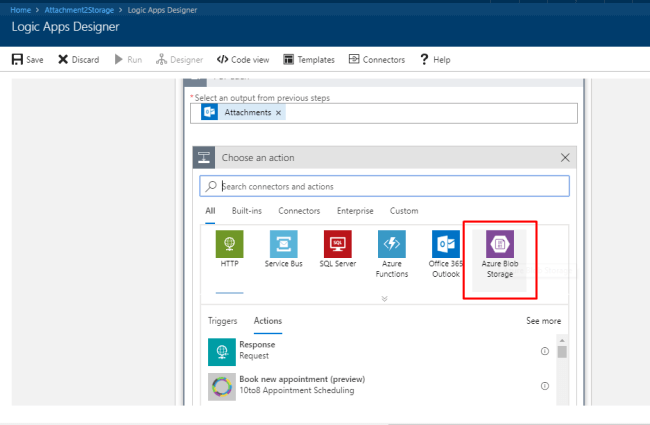This screenshot has height=425, width=650.
Task: Switch to the Custom filter tab
Action: point(404,211)
